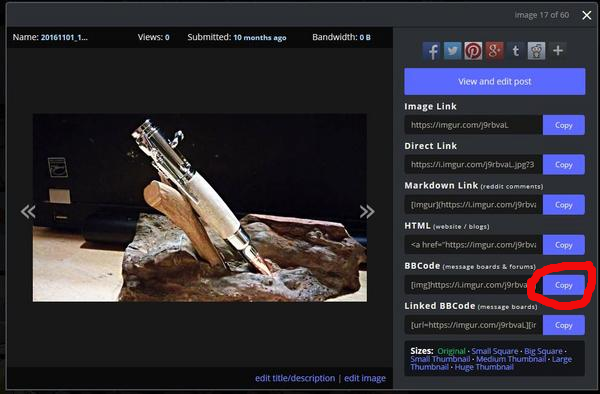Viewport: 600px width, 394px height.
Task: Copy the Linked BBCode
Action: click(x=564, y=325)
